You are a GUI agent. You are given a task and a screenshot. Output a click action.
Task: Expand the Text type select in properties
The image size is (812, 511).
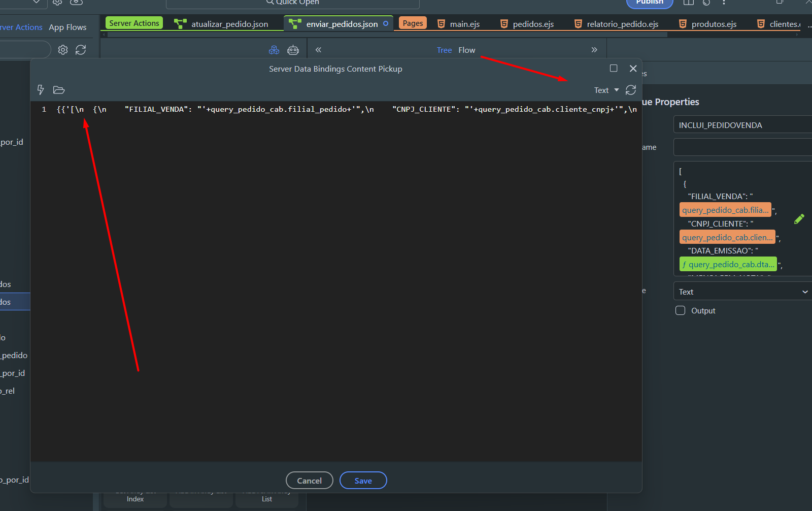tap(742, 292)
